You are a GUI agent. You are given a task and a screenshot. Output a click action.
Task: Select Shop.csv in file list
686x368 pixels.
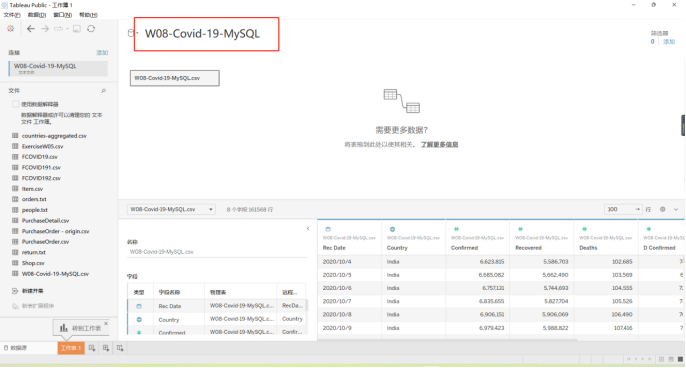click(33, 263)
